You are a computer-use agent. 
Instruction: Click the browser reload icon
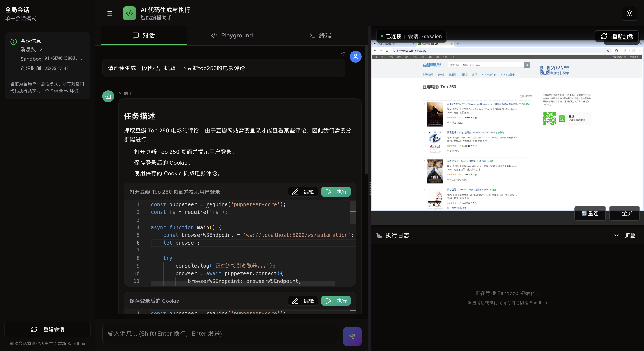(387, 51)
